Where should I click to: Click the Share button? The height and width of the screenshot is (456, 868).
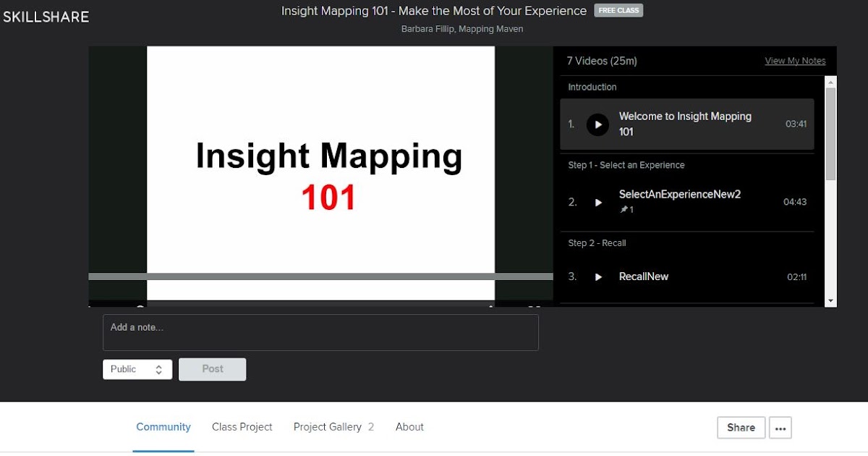tap(741, 428)
